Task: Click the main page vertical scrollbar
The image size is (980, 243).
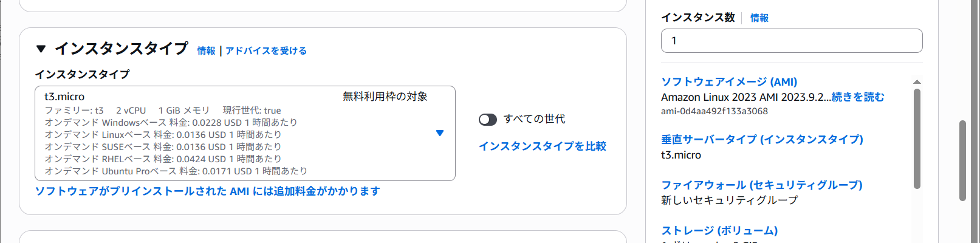Action: tap(962, 160)
